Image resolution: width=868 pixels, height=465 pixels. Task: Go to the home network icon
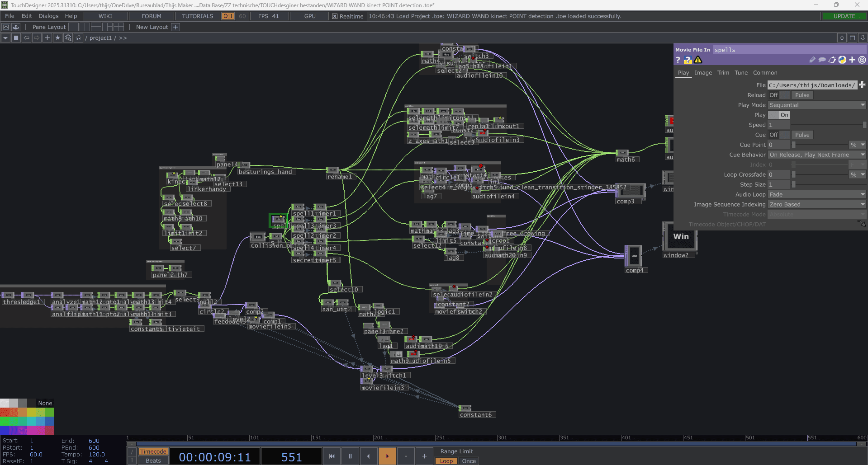coord(78,38)
